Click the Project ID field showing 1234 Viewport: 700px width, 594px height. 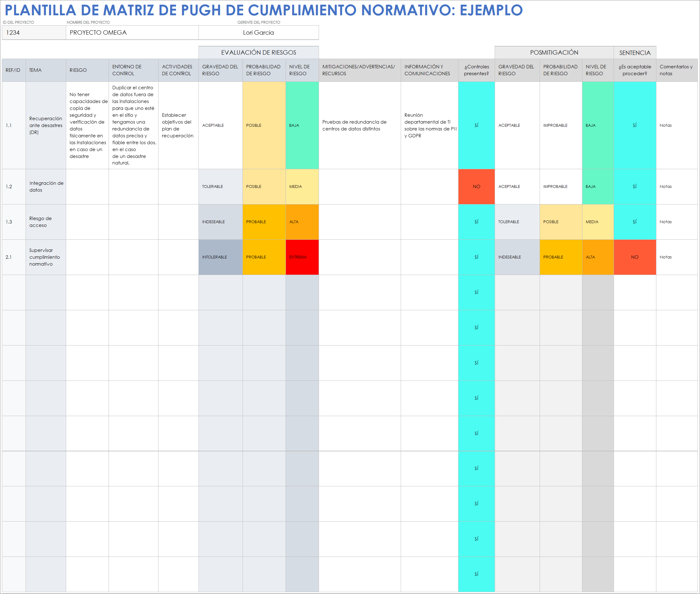(x=34, y=33)
